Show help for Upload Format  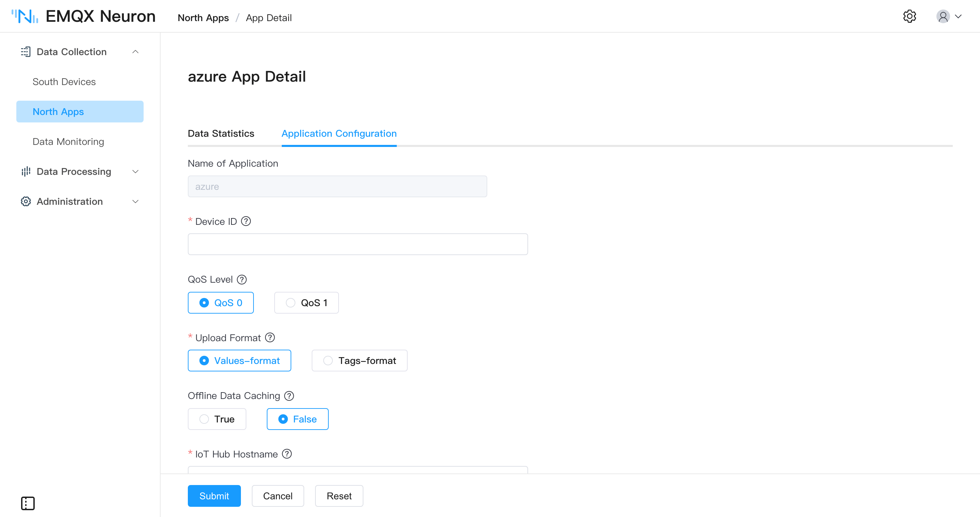point(270,337)
